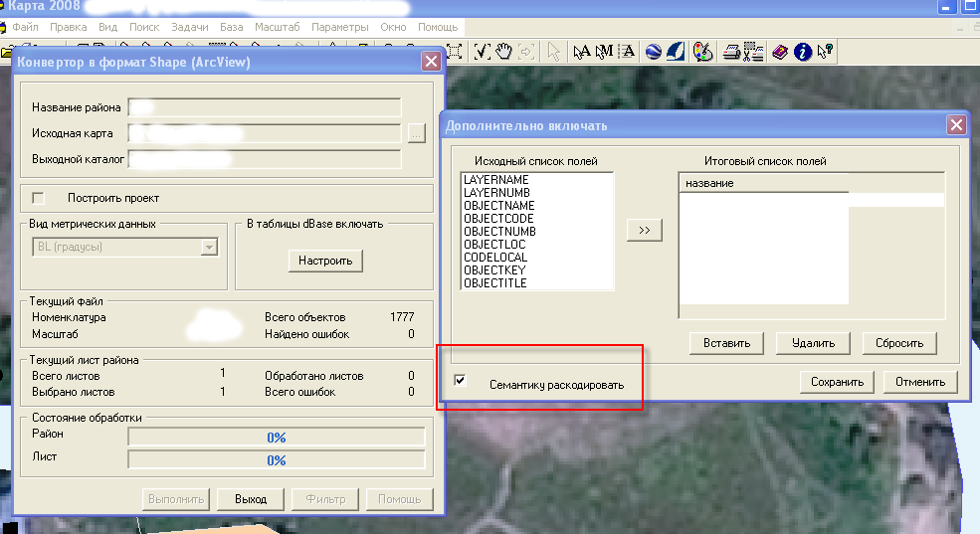Select OBJECTNUMB in the source field list
Viewport: 980px width, 534px height.
pyautogui.click(x=500, y=232)
